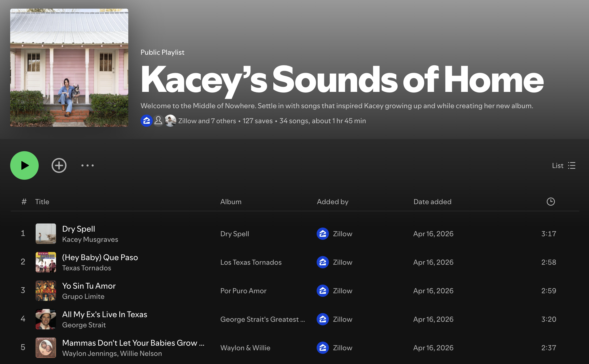This screenshot has width=589, height=364.
Task: Open the (Hey Baby) Que Paso song title
Action: (100, 257)
